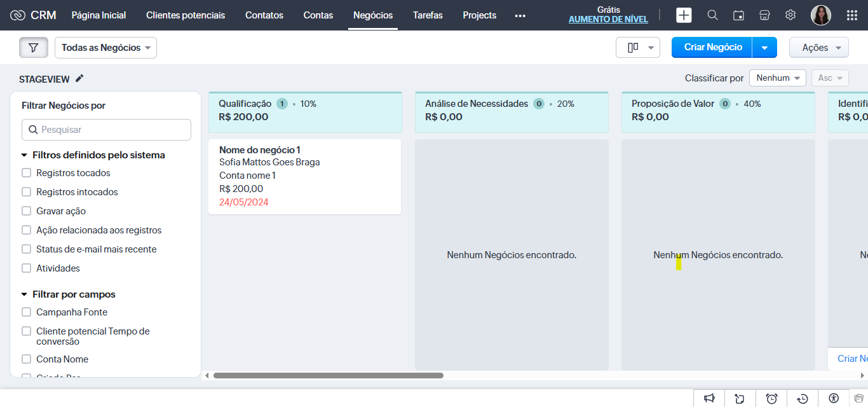The width and height of the screenshot is (868, 407).
Task: Open the recent items history icon
Action: [x=802, y=398]
